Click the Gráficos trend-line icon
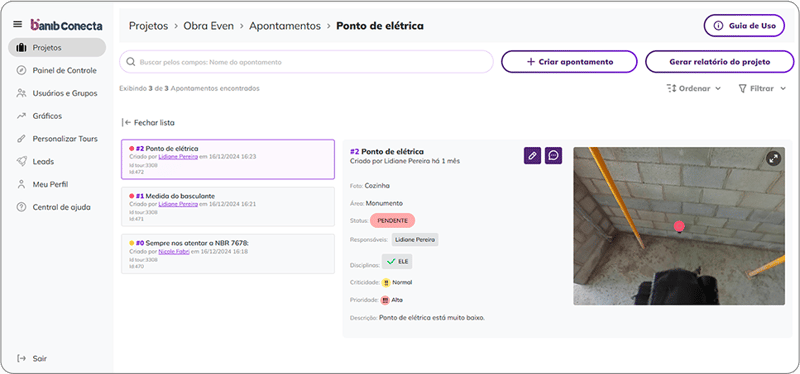 pyautogui.click(x=21, y=116)
